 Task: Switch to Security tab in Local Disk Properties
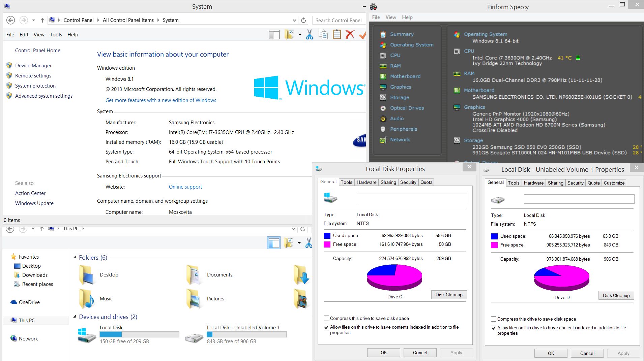pos(408,182)
